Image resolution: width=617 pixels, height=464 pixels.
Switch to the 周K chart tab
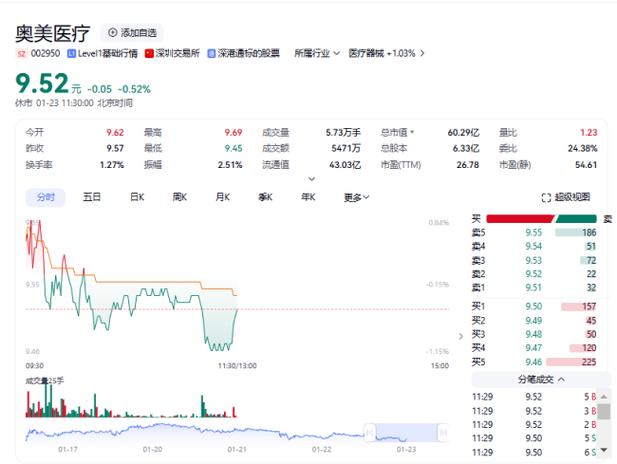point(179,197)
